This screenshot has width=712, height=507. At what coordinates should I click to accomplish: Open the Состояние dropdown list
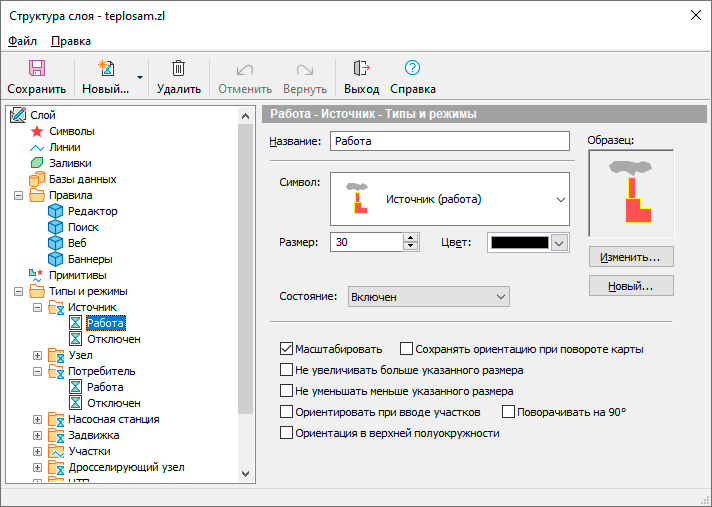tap(428, 297)
